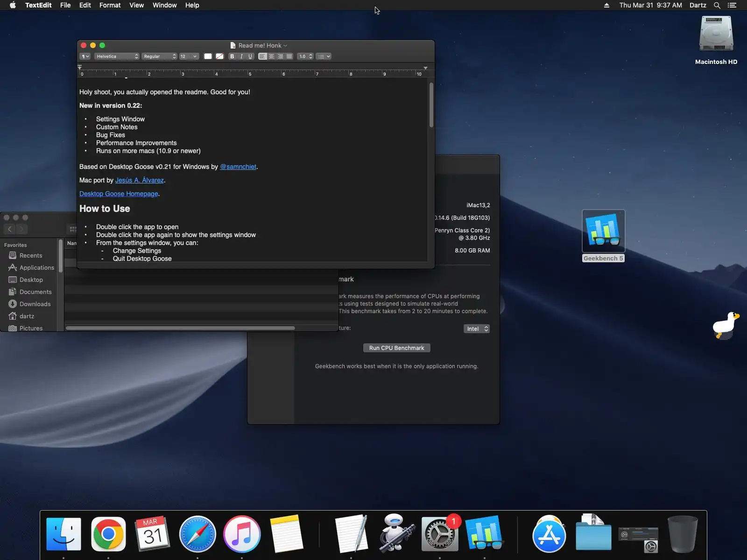Center the text in TextEdit
Image resolution: width=747 pixels, height=560 pixels.
271,56
